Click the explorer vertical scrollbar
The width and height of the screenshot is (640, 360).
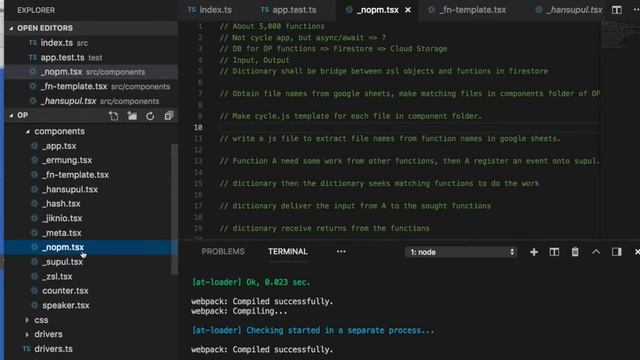(174, 209)
